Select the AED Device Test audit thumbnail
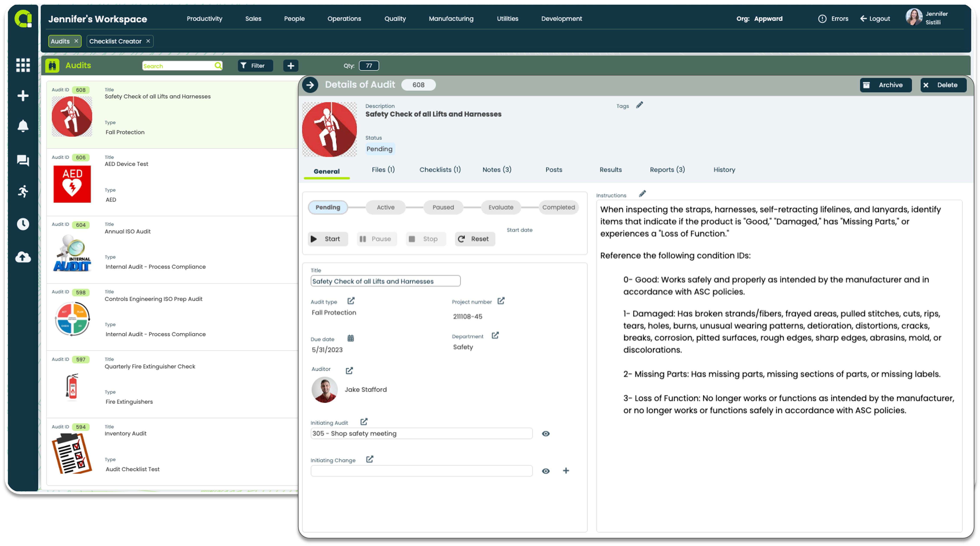Viewport: 980px width, 546px height. click(72, 184)
